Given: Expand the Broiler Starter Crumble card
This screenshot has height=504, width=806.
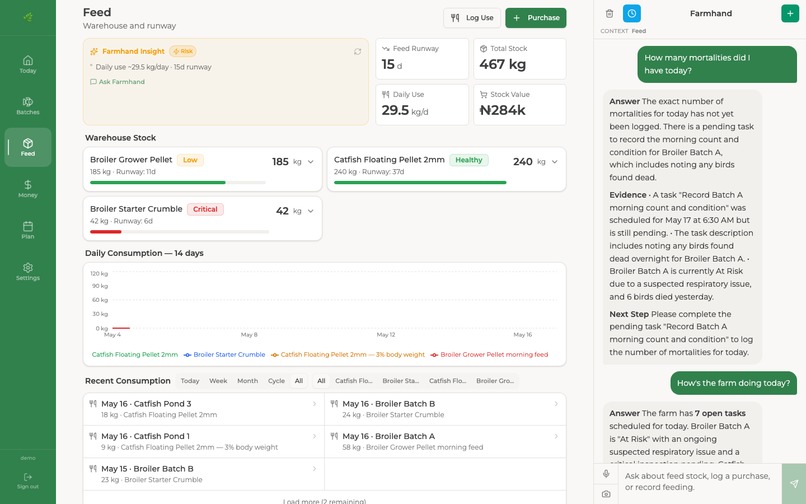Looking at the screenshot, I should [x=310, y=211].
